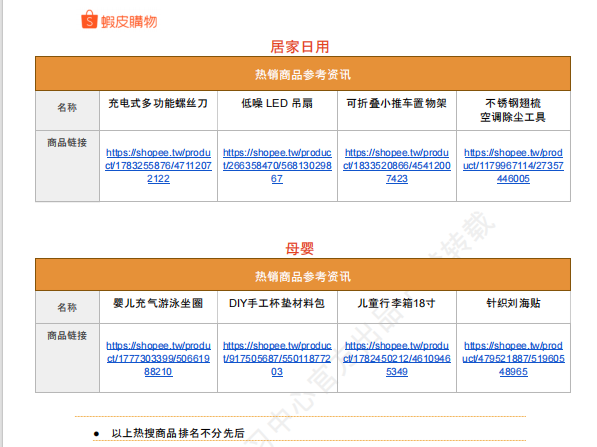Select the 母婴 section heading

tap(300, 249)
